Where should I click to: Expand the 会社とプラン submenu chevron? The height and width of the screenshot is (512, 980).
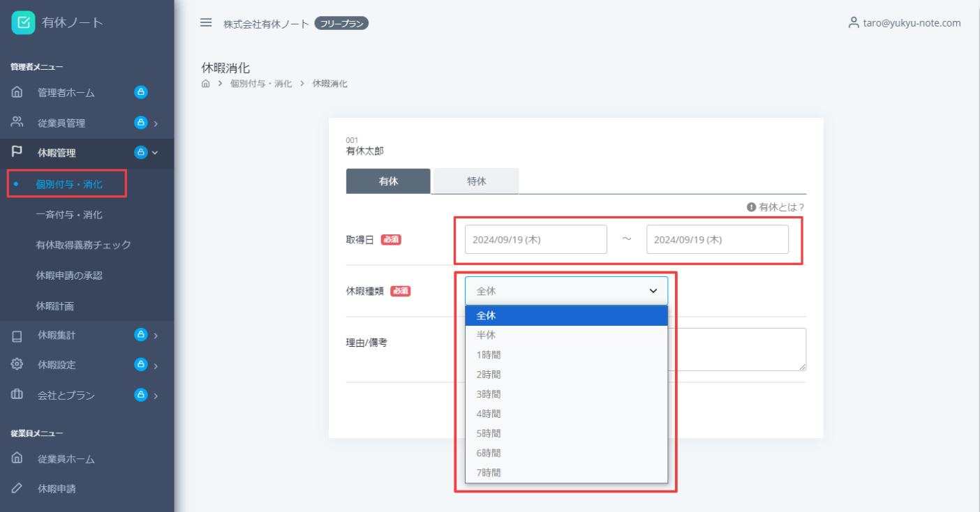156,396
